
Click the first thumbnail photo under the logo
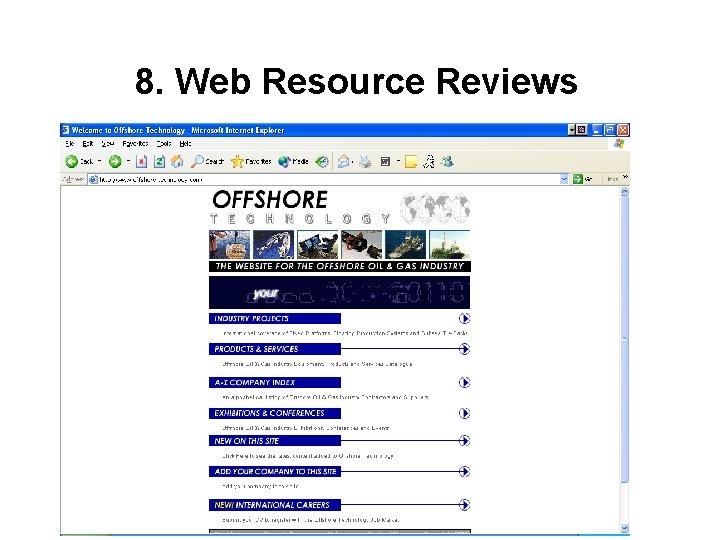[x=230, y=245]
